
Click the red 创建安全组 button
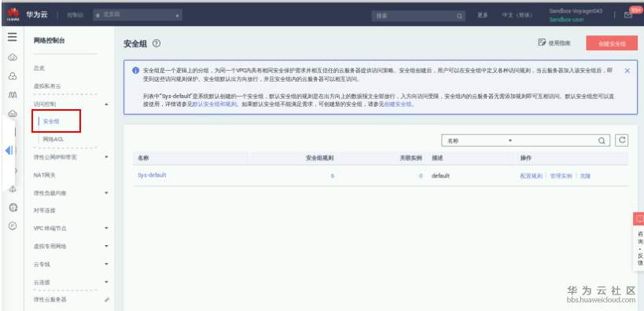click(612, 43)
